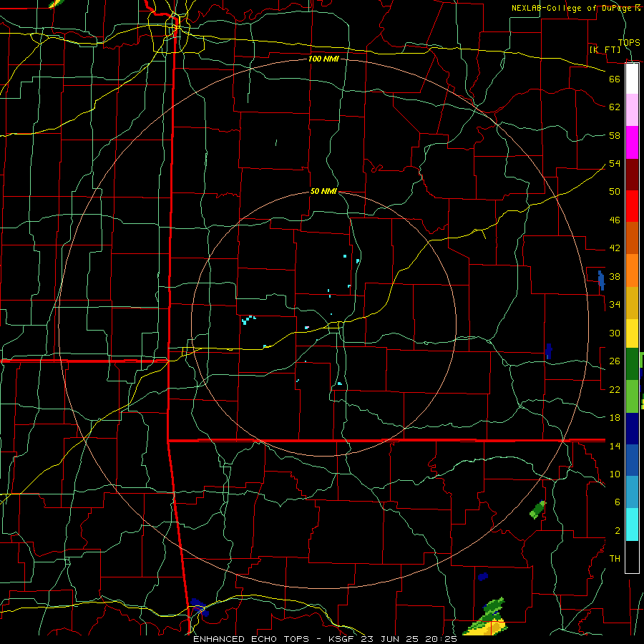The height and width of the screenshot is (644, 644).
Task: Click the 10 scale value
Action: tap(615, 474)
